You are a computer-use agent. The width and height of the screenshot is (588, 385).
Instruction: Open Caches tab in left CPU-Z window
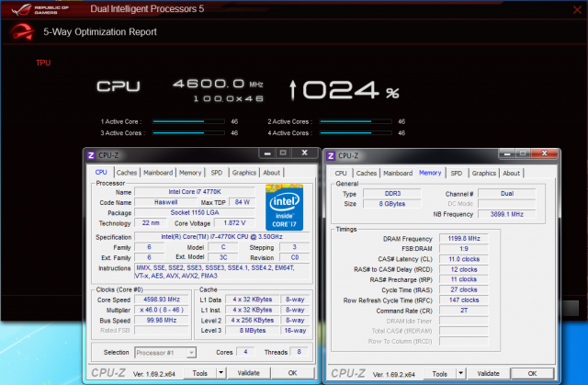click(x=127, y=173)
